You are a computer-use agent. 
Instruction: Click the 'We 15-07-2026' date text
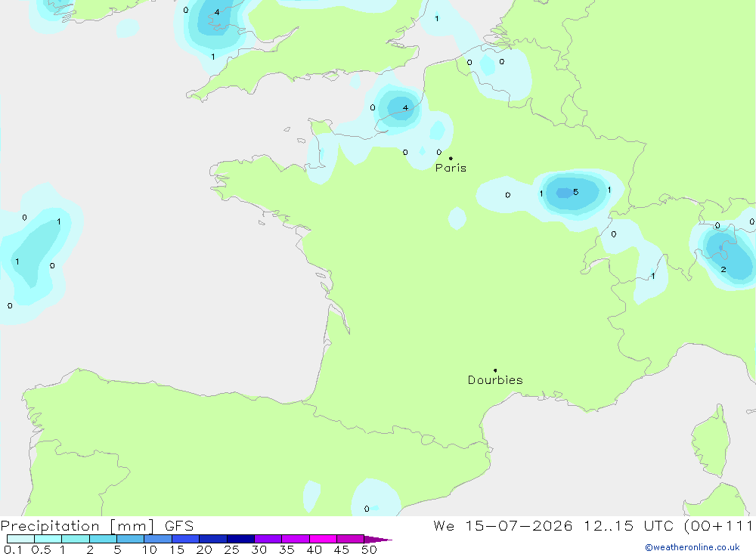(x=503, y=526)
